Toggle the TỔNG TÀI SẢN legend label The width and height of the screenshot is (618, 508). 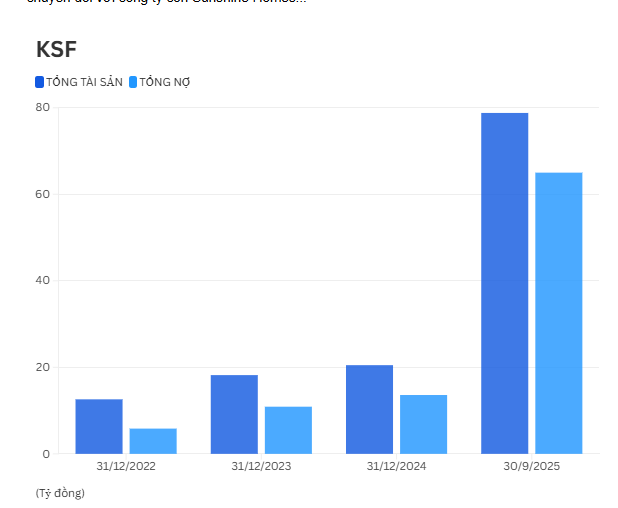pos(84,82)
